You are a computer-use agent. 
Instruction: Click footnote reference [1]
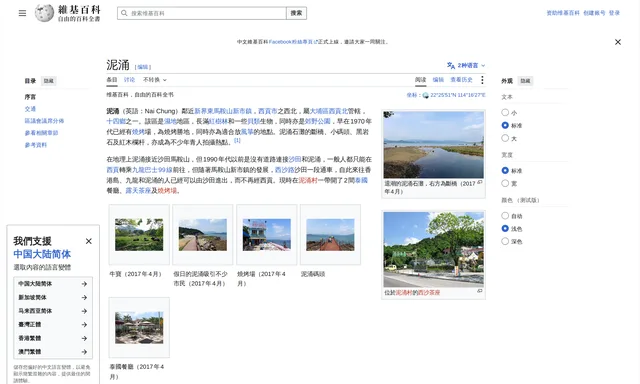coord(237,140)
